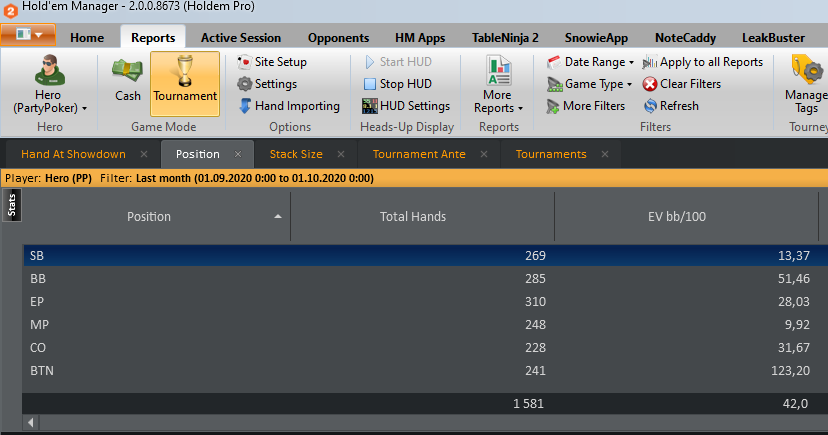
Task: Select the MP position row
Action: (x=426, y=325)
